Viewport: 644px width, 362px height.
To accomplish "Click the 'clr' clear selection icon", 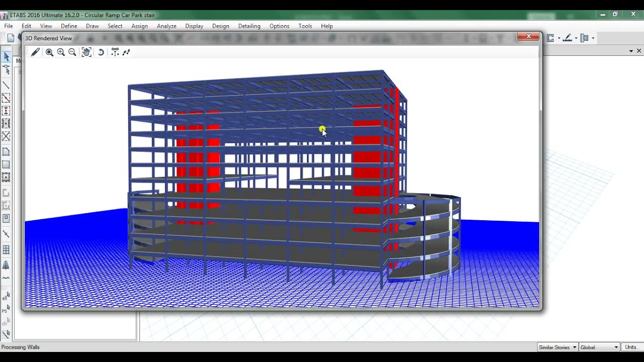I will 6,322.
